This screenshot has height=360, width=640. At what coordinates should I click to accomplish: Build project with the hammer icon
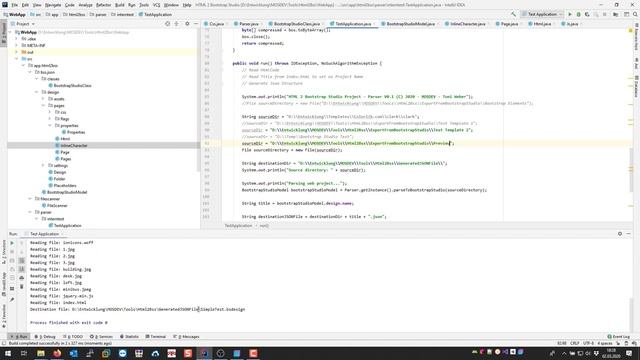(513, 14)
